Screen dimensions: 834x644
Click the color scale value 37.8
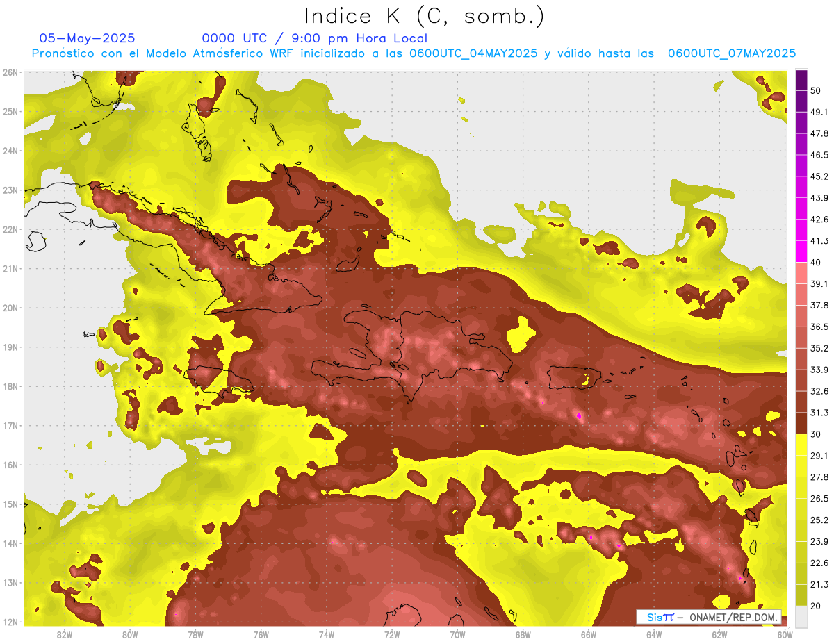819,306
